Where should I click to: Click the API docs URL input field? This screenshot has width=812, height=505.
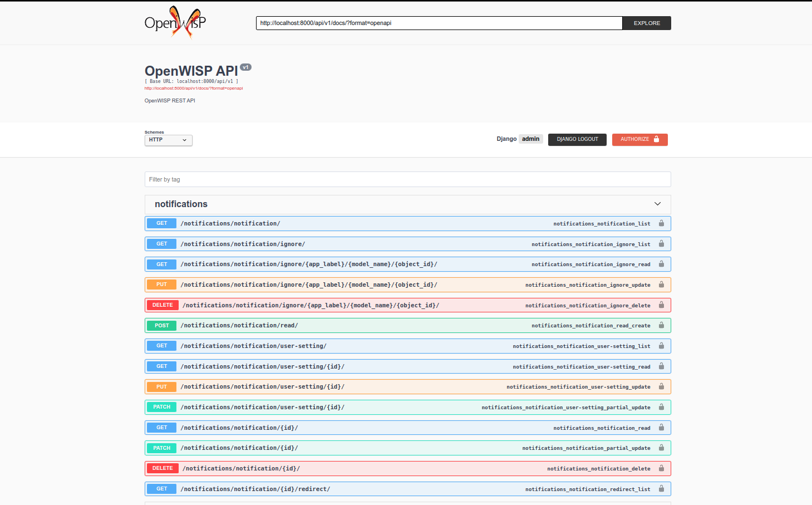[439, 23]
